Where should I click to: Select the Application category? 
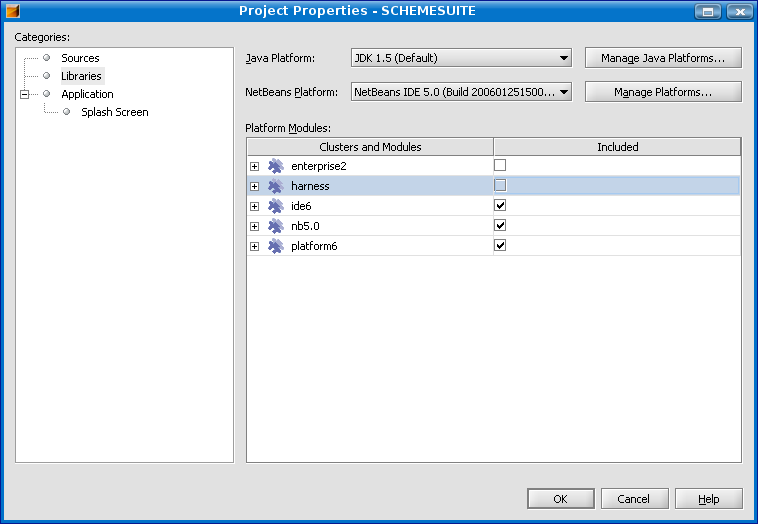click(87, 94)
